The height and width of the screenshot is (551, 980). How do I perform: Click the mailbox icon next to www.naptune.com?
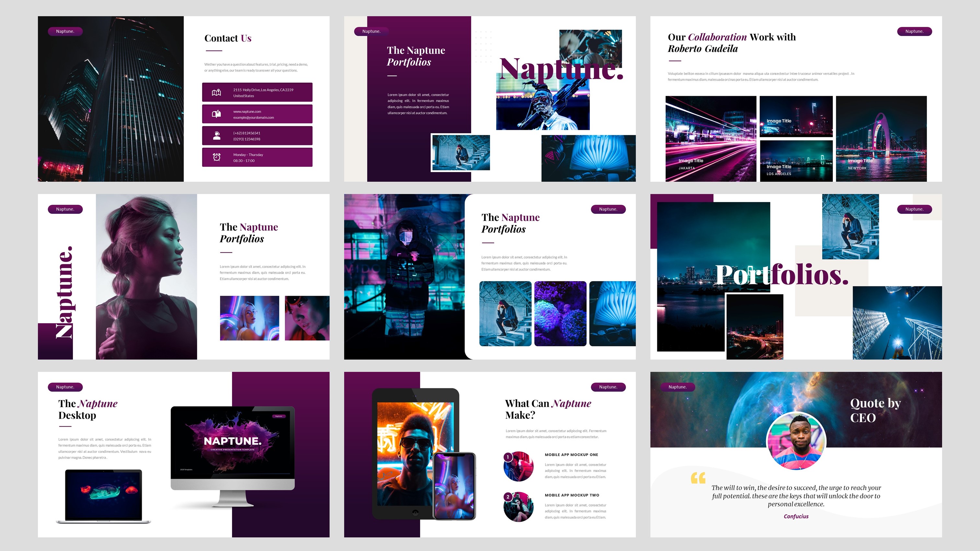coord(216,114)
